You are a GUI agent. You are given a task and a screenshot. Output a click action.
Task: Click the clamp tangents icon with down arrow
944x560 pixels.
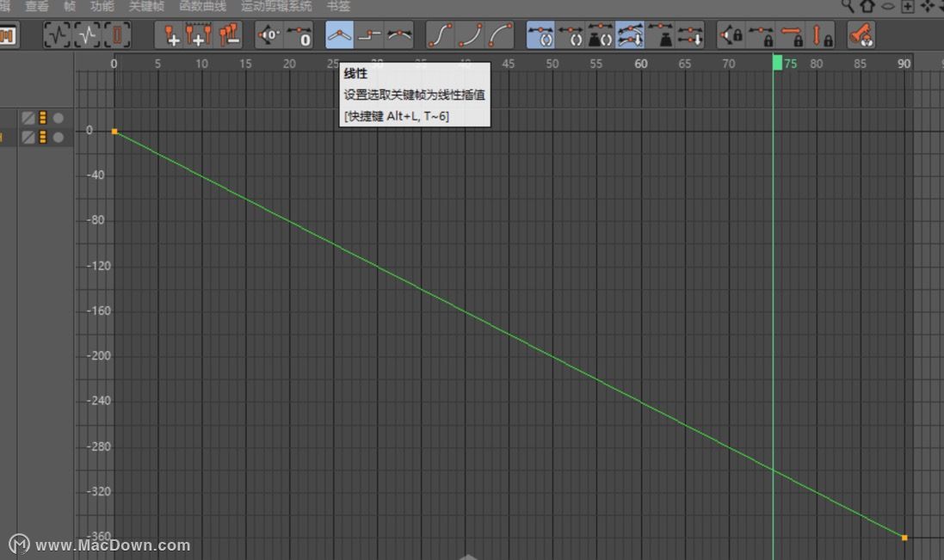tap(690, 35)
